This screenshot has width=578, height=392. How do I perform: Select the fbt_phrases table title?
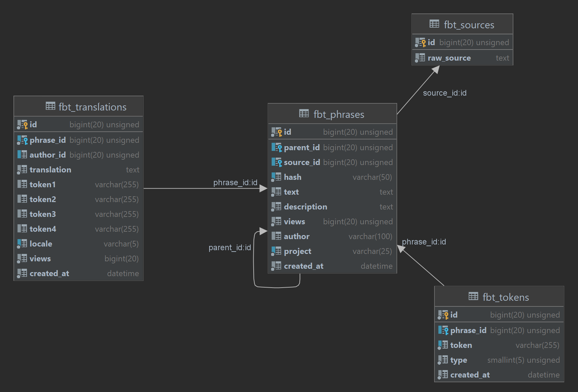point(339,115)
